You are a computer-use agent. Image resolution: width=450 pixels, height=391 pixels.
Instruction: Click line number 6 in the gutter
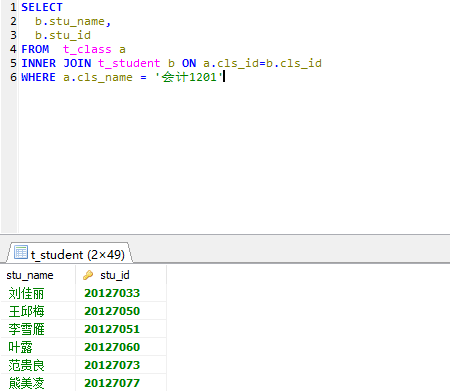(13, 77)
